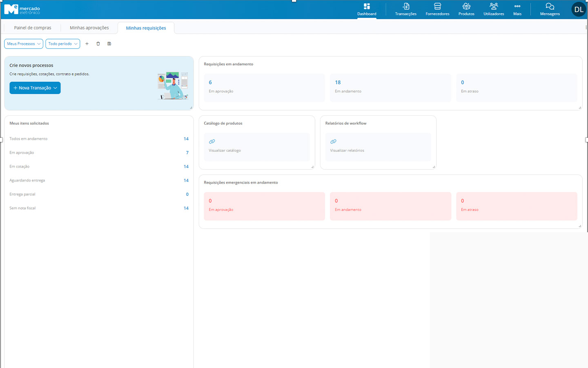Open the Visualizar relatórios link
The height and width of the screenshot is (368, 588).
pos(347,150)
